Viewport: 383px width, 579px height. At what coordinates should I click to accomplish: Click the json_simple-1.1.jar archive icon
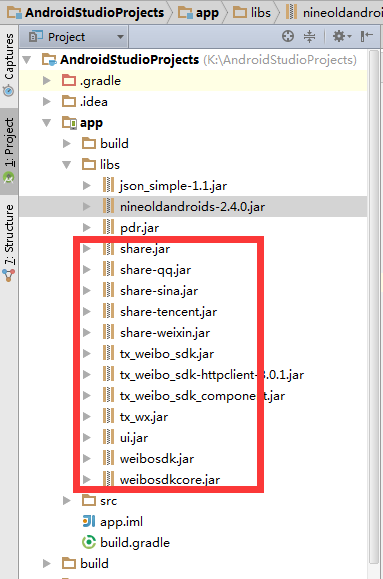click(108, 185)
